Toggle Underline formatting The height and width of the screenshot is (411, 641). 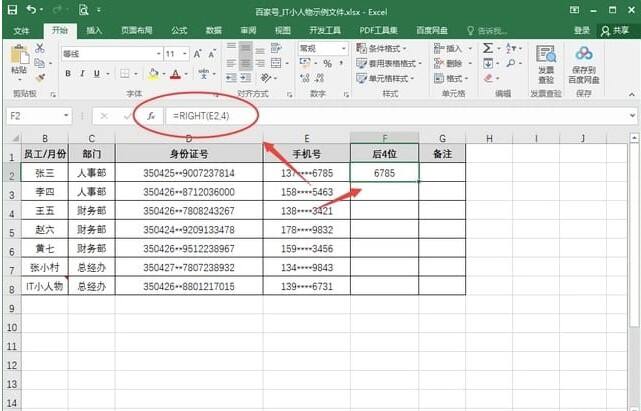(x=97, y=74)
